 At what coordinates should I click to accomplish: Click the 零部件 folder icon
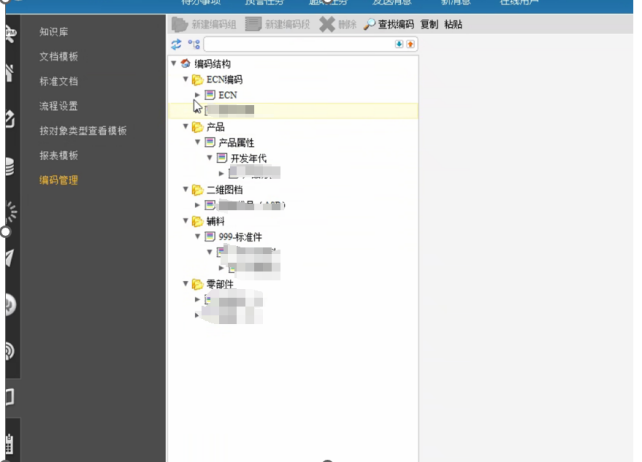point(198,284)
